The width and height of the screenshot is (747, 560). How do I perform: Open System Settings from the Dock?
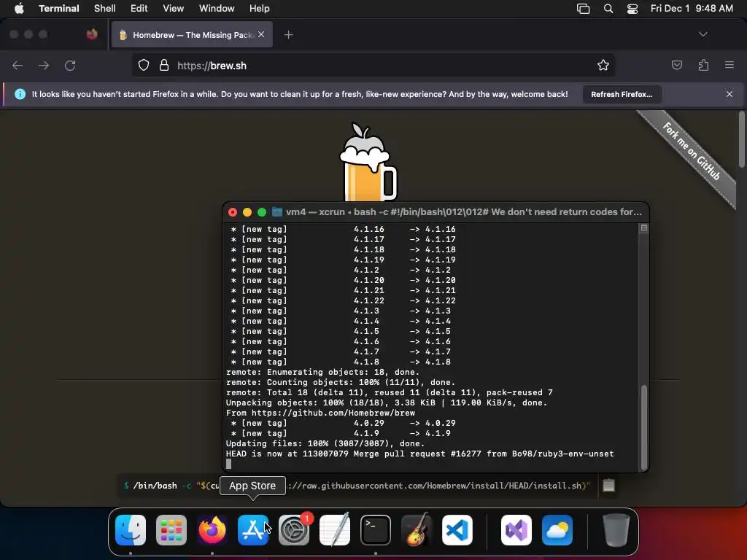point(294,530)
